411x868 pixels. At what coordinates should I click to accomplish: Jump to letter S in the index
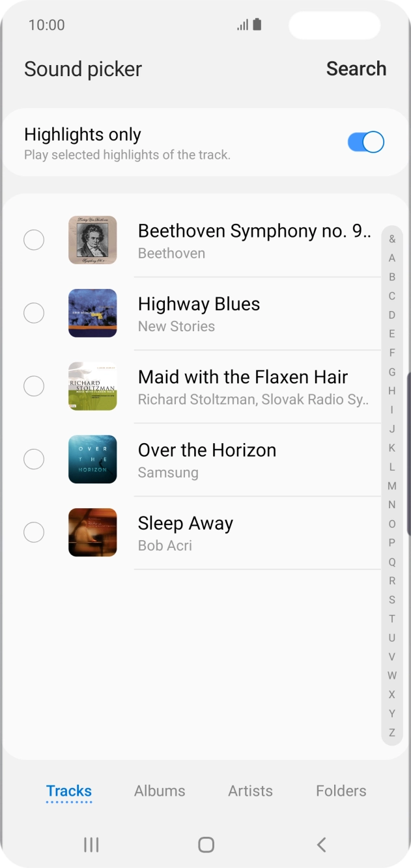coord(392,599)
